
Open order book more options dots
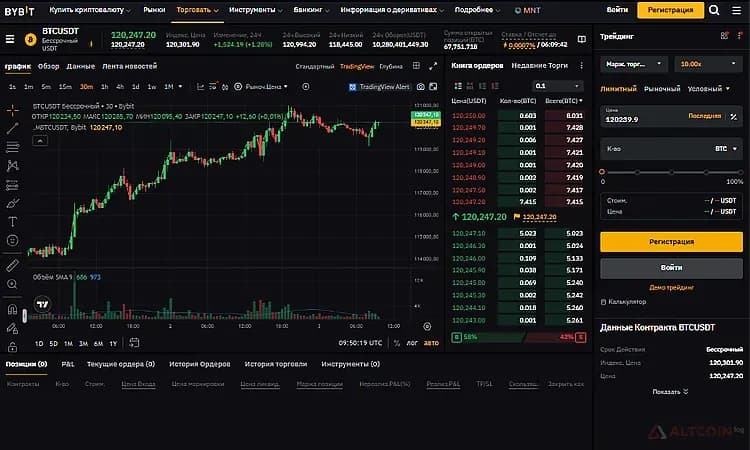582,66
